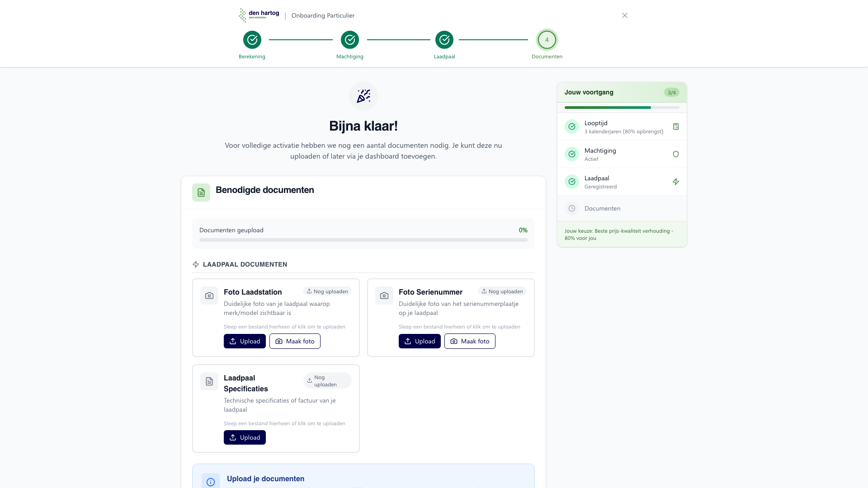Screen dimensions: 868x488
Task: Click the Berekening step checkmark icon
Action: (x=252, y=40)
